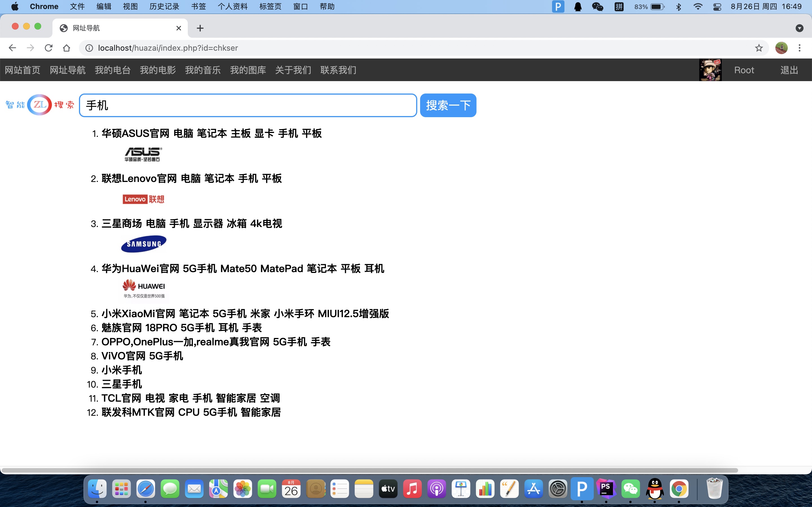Image resolution: width=812 pixels, height=507 pixels.
Task: Open 我的音乐 in the site navigation
Action: 203,70
